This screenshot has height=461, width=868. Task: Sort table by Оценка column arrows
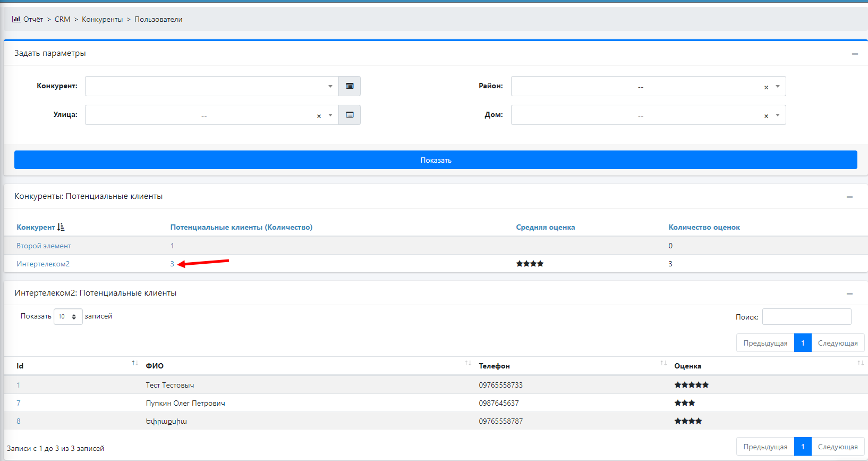860,363
